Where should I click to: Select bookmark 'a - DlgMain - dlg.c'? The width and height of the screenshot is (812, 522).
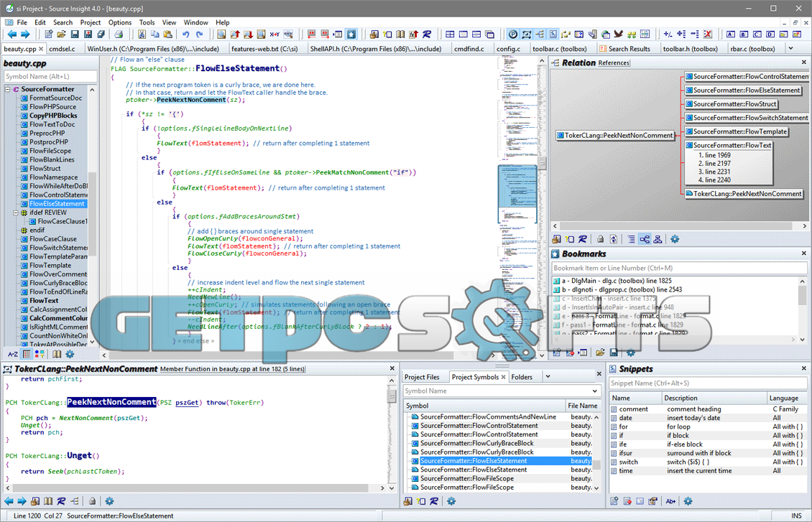point(617,281)
